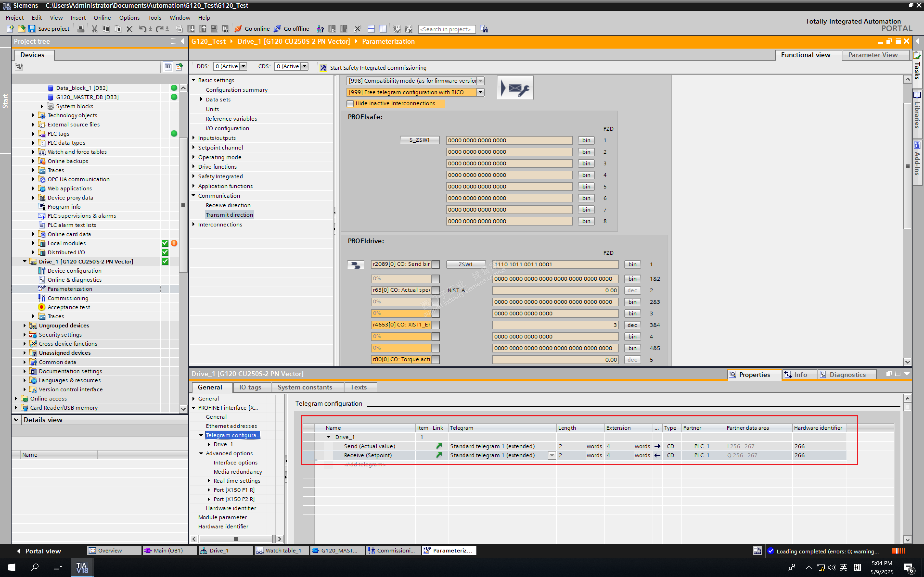Click the Go online icon

(238, 29)
